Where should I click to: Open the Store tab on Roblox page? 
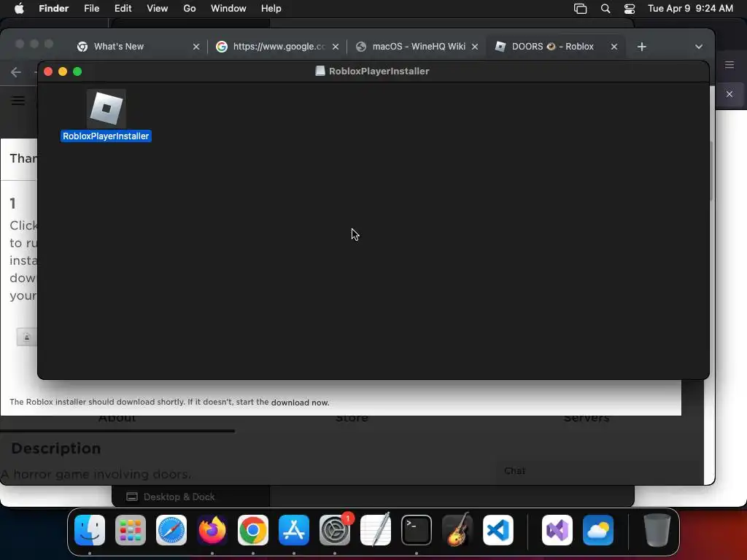tap(352, 418)
